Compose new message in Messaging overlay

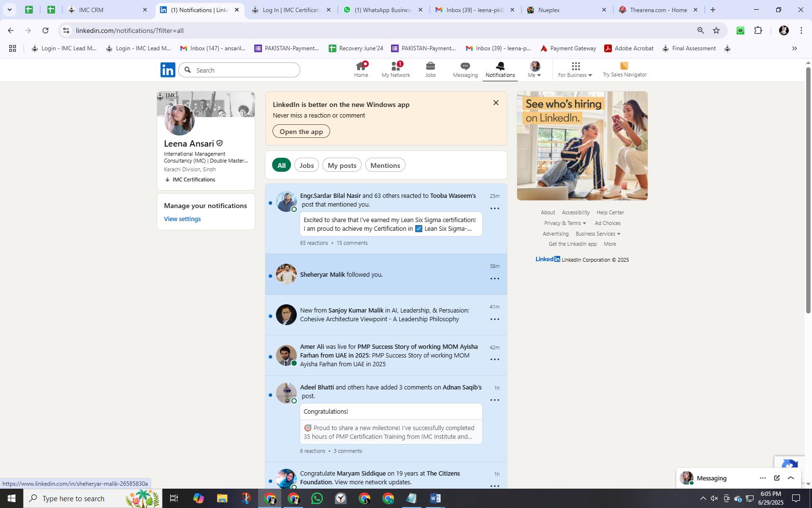[x=777, y=478]
